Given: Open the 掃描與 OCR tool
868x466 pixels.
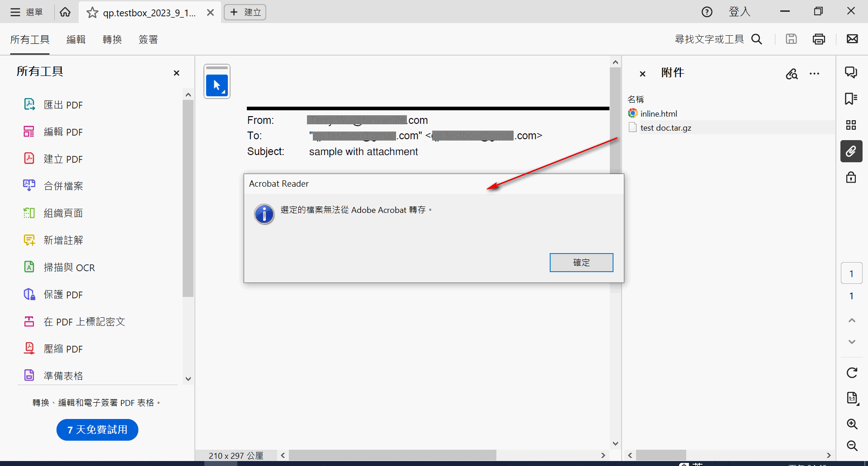Looking at the screenshot, I should click(59, 268).
